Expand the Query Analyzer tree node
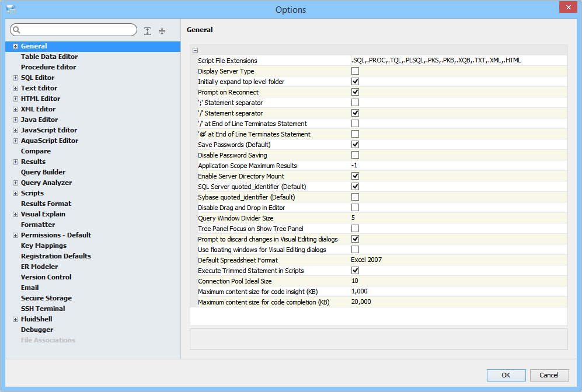This screenshot has width=582, height=392. click(15, 183)
